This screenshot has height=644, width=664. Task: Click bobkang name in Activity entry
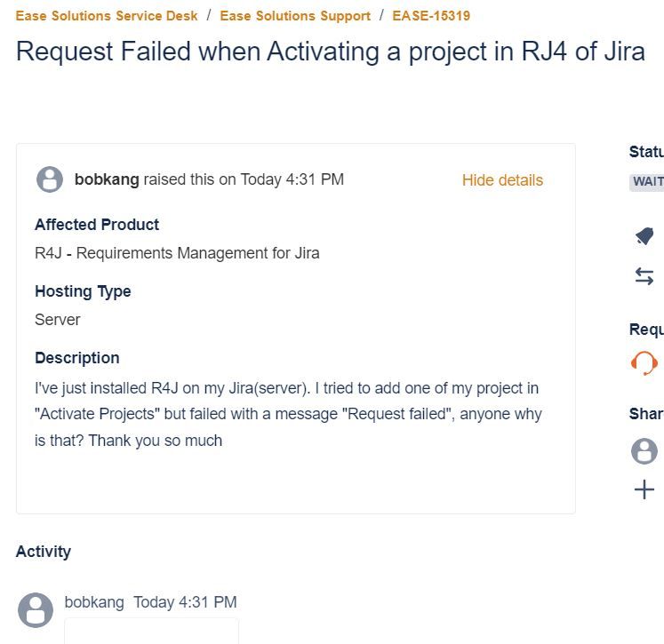pyautogui.click(x=94, y=602)
